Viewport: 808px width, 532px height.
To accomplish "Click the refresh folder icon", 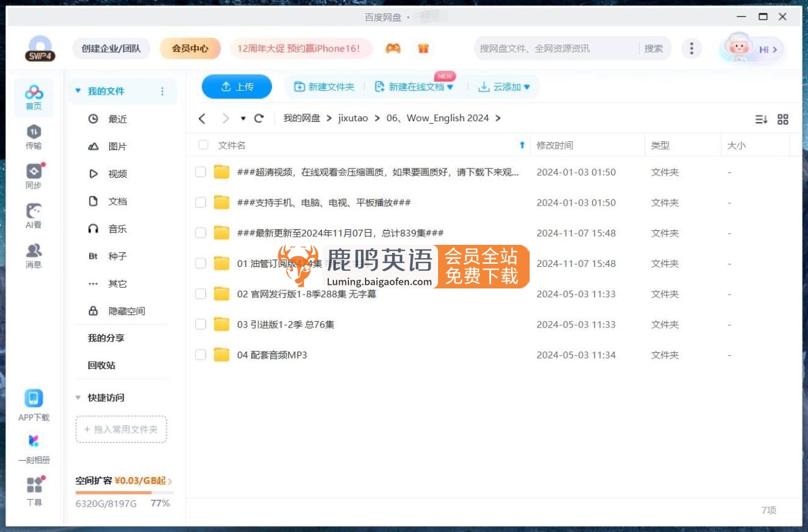I will coord(259,118).
